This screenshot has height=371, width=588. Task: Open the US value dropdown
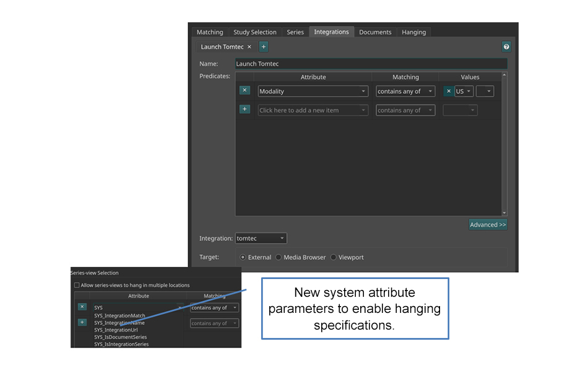pyautogui.click(x=464, y=91)
